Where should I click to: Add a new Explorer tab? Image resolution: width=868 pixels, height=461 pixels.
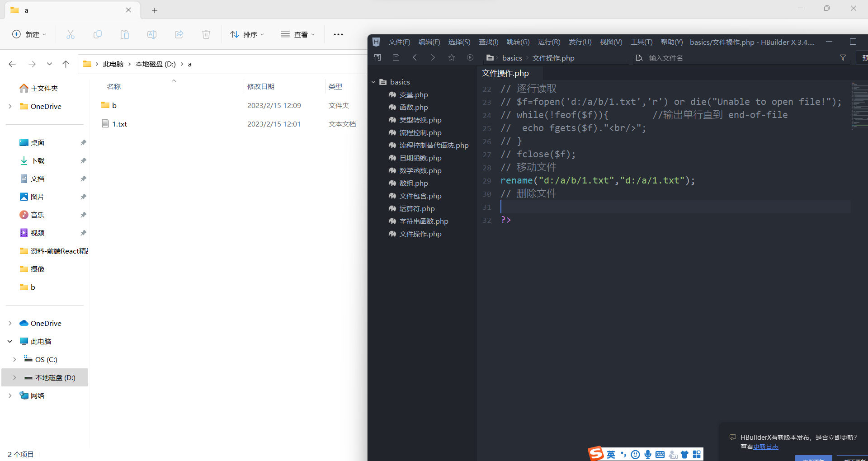[155, 10]
